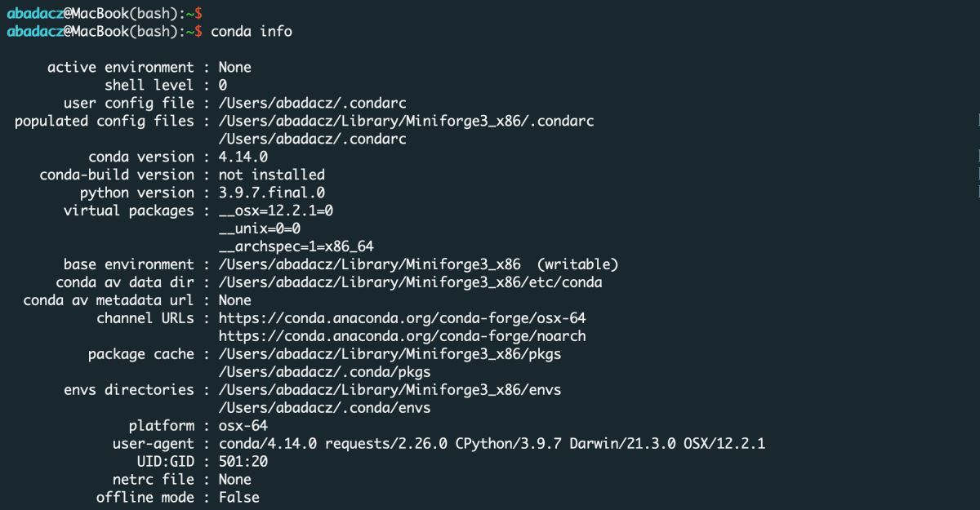Click the envs directory Miniforge3_x86/envs path
Viewport: 980px width, 510px height.
tap(390, 390)
